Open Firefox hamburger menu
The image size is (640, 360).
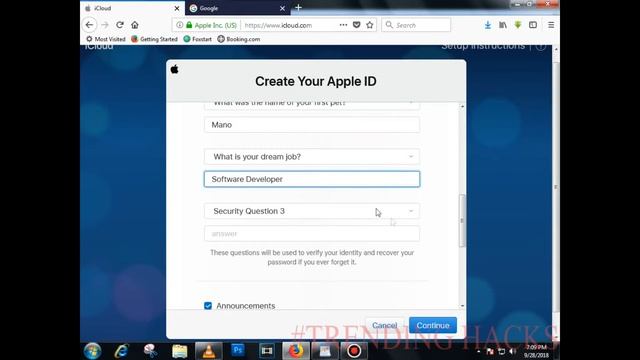(x=551, y=25)
